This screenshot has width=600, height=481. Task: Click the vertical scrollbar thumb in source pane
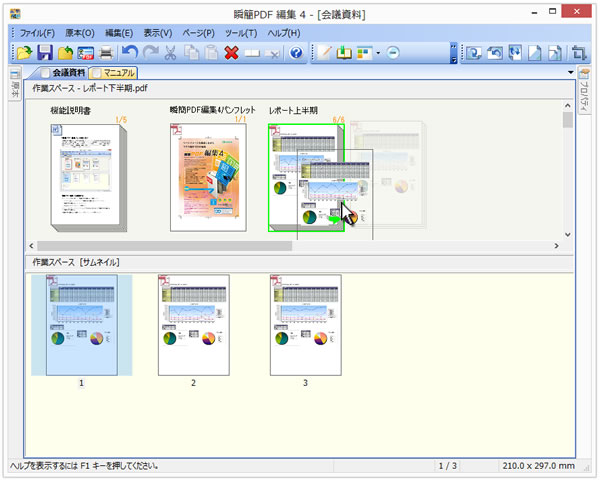pos(568,120)
